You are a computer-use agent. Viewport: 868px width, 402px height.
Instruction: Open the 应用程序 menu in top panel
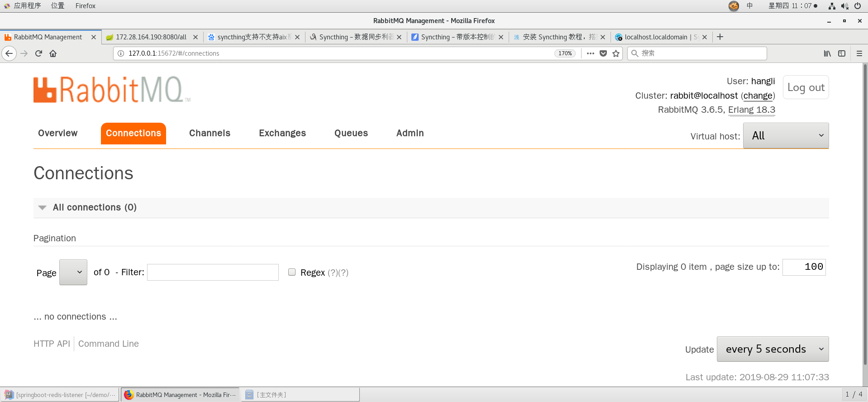tap(27, 6)
